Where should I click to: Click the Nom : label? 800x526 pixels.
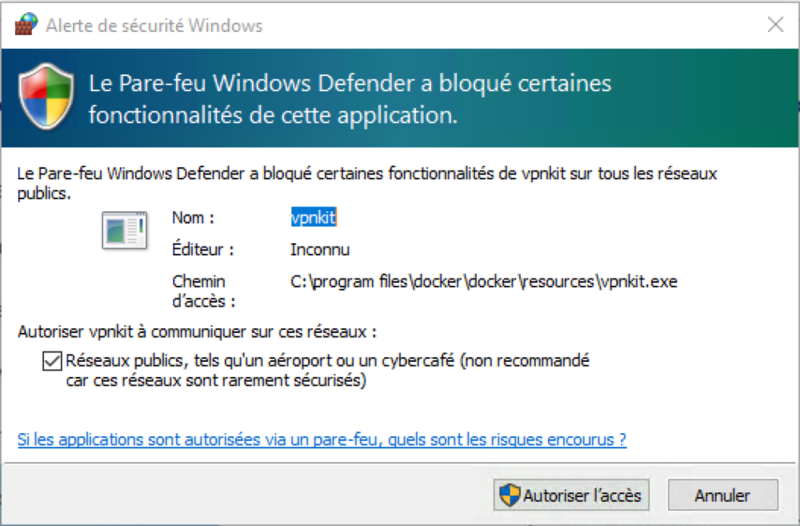(x=193, y=218)
